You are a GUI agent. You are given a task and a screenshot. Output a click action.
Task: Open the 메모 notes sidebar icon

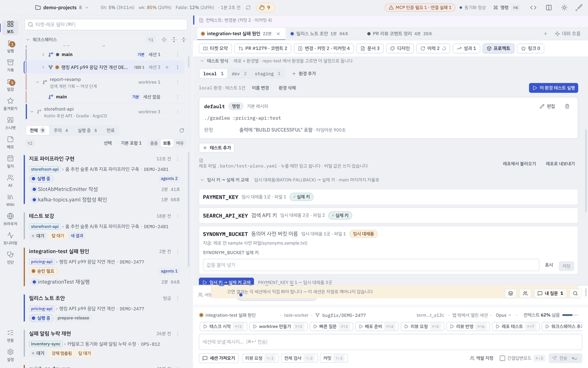(x=10, y=142)
